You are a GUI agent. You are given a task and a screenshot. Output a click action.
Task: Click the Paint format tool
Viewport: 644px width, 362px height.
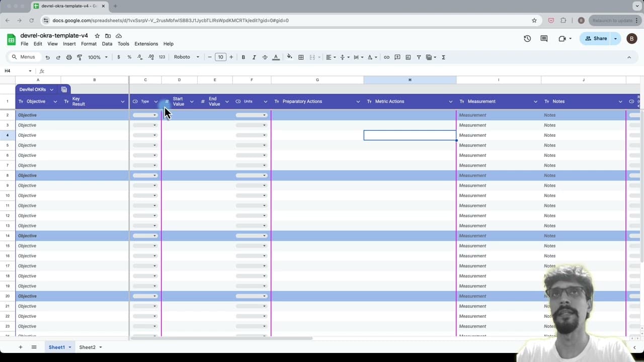pyautogui.click(x=79, y=57)
